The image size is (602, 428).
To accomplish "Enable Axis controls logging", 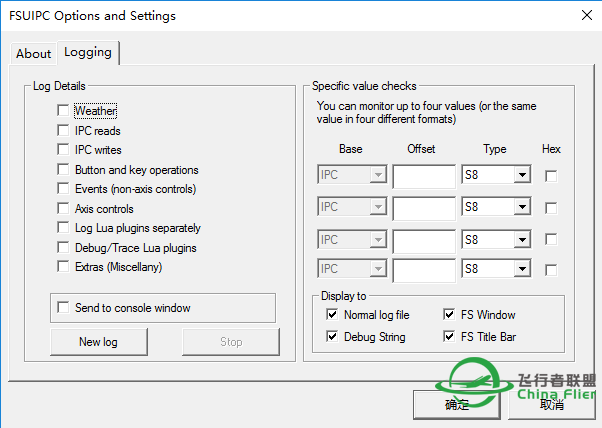I will [64, 209].
